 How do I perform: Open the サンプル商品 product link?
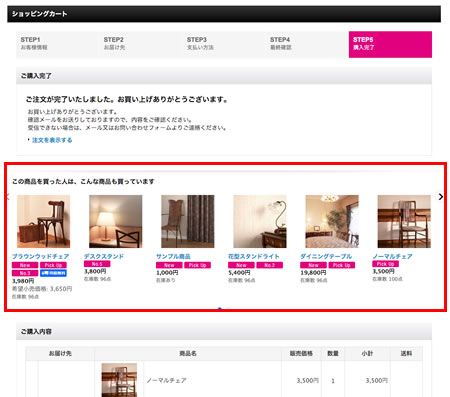coord(173,256)
